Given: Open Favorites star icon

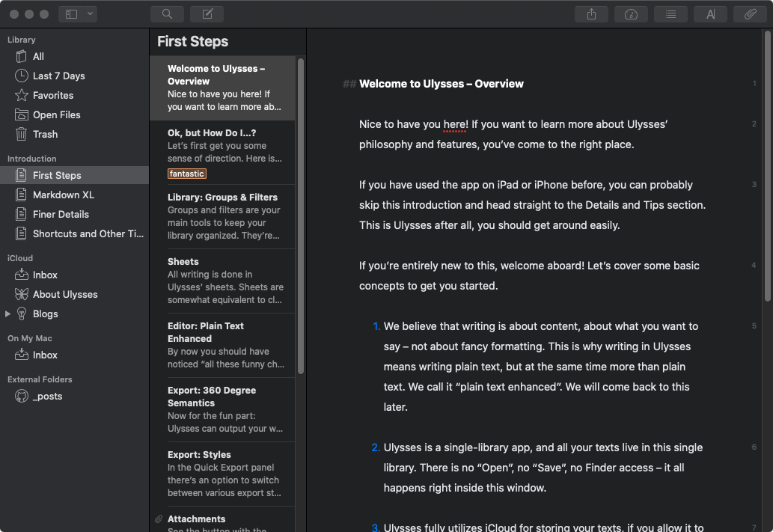Looking at the screenshot, I should coord(21,95).
